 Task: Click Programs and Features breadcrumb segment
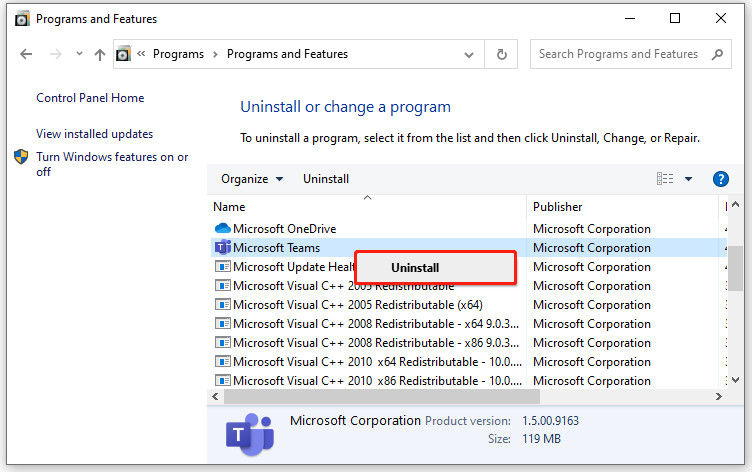pos(287,54)
